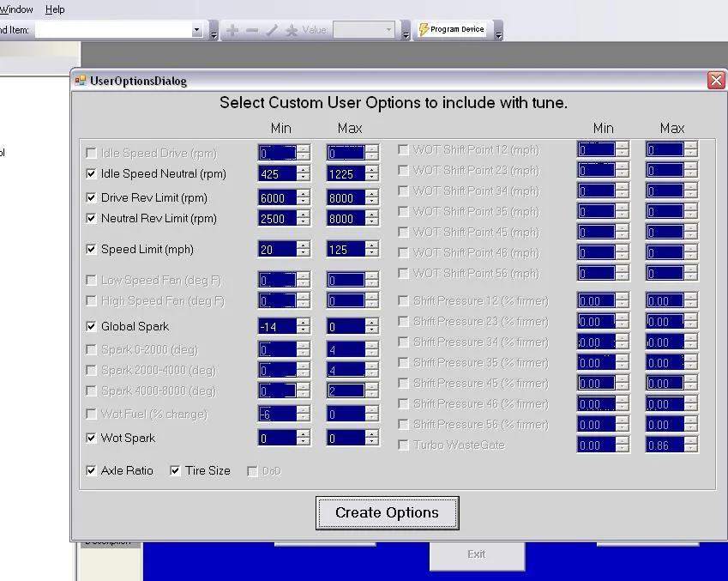Uncheck Drive Rev Limit (rpm)
728x581 pixels.
(x=91, y=198)
